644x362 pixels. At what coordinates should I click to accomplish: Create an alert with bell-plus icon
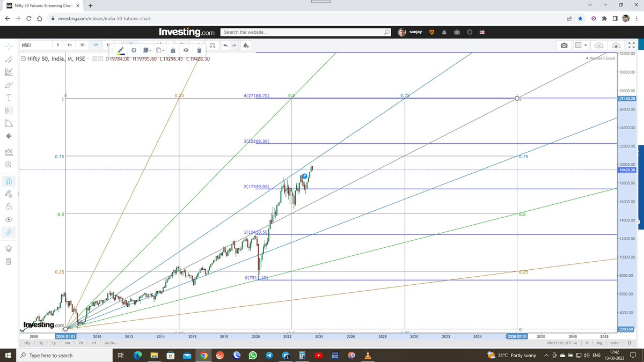click(x=246, y=46)
